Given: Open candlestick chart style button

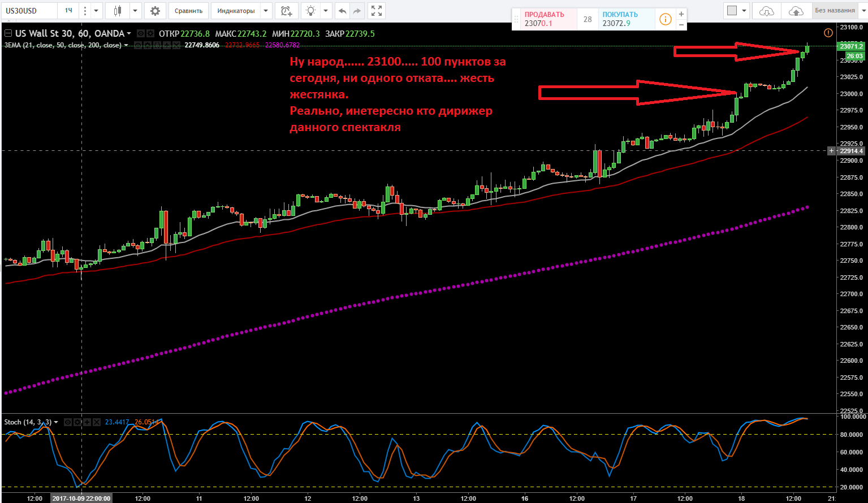Looking at the screenshot, I should tap(118, 11).
